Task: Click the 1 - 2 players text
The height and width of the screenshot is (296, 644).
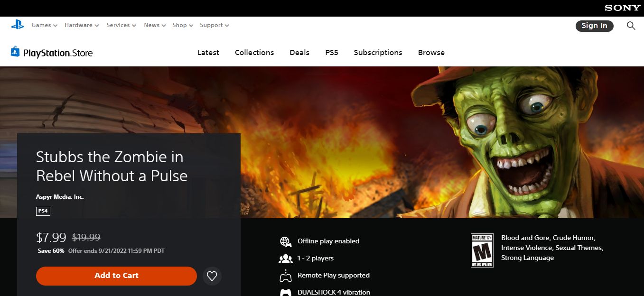Action: click(x=316, y=259)
